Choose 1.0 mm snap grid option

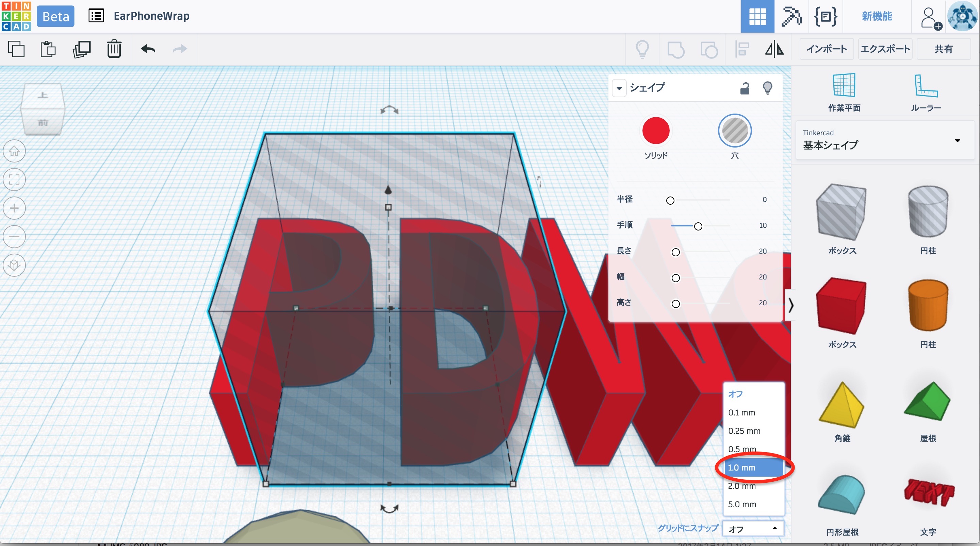[753, 468]
